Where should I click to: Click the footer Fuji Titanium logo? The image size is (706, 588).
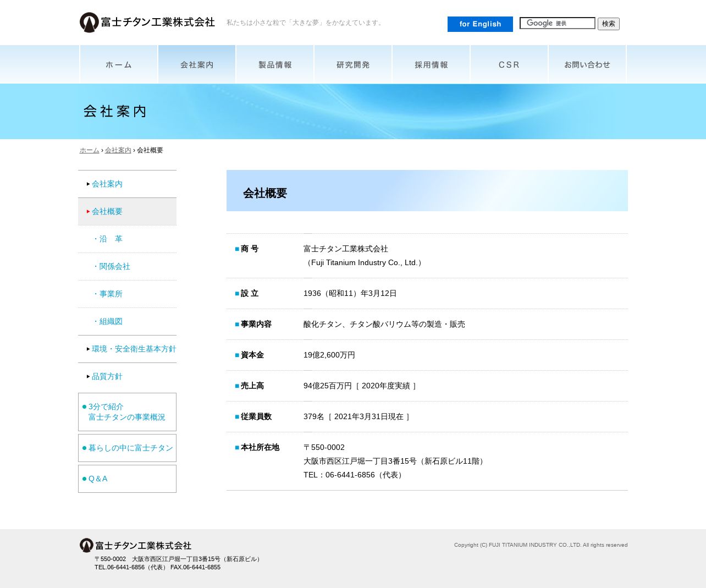(135, 545)
